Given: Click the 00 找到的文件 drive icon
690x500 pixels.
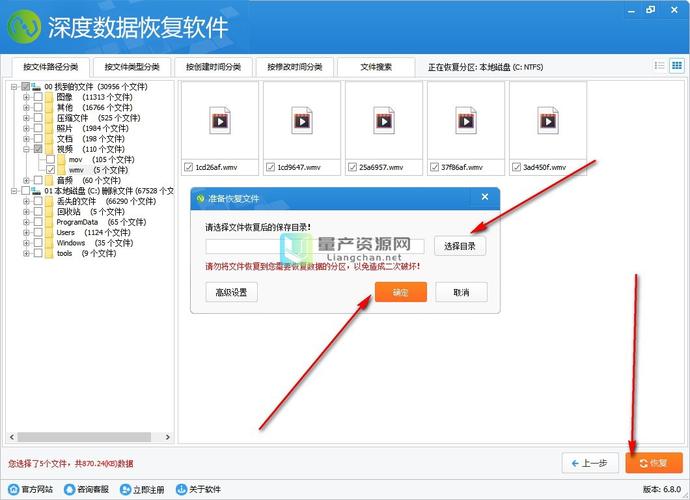Looking at the screenshot, I should point(36,86).
